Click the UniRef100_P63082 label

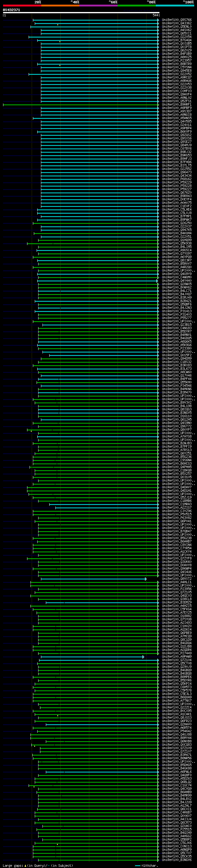tap(177, 518)
